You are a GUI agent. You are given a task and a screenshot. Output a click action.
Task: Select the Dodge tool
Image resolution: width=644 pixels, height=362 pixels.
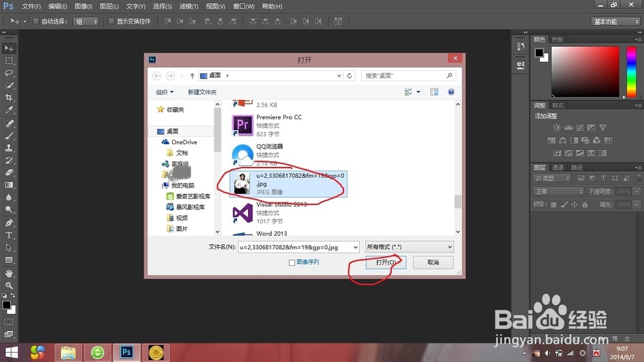8,210
